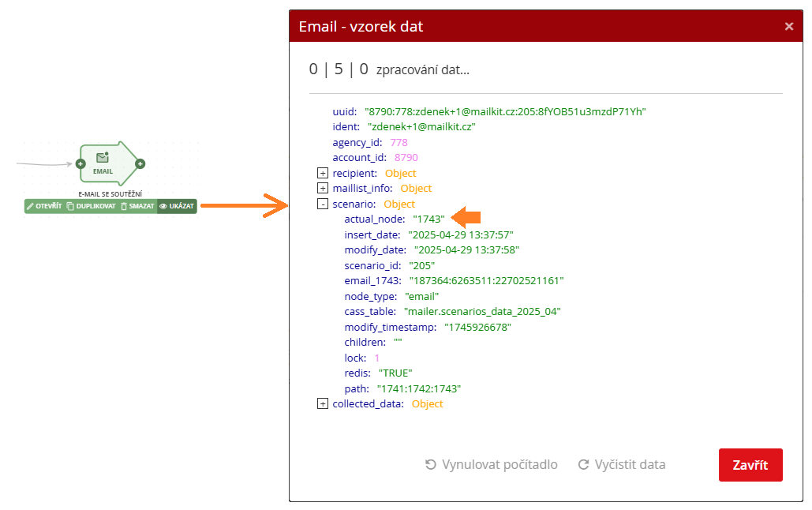
Task: Click the children empty value
Action: point(398,343)
